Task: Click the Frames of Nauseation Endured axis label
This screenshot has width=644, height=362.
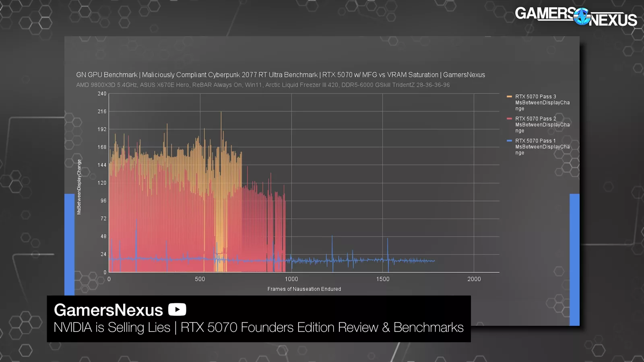Action: 304,289
